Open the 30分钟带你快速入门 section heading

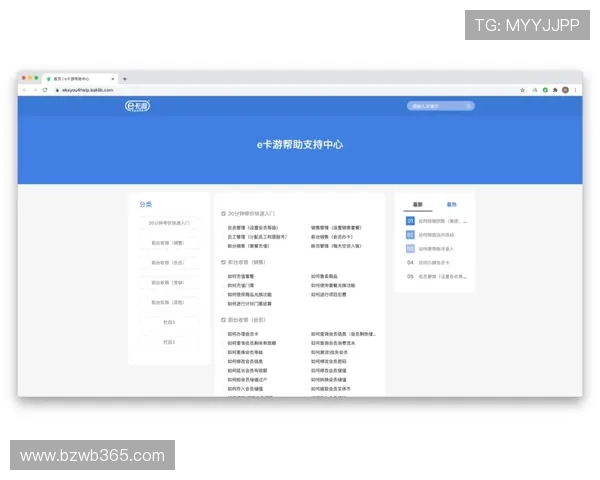click(251, 214)
